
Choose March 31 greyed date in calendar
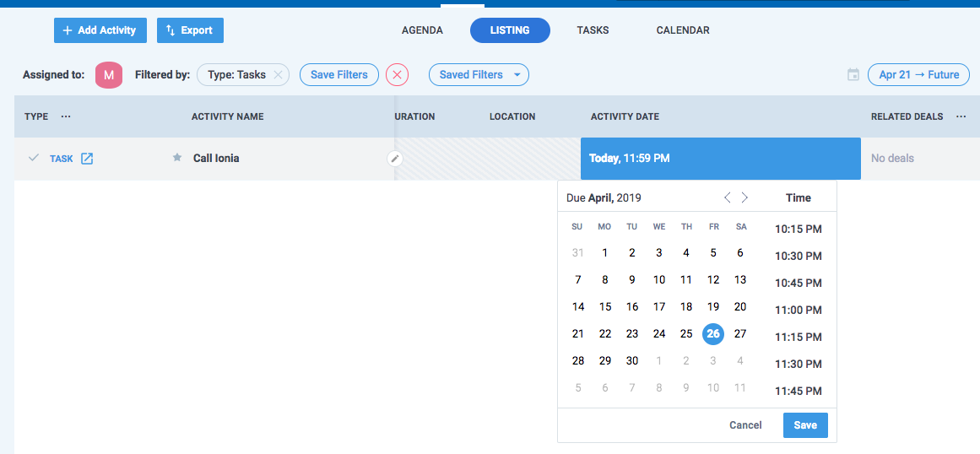pyautogui.click(x=577, y=253)
